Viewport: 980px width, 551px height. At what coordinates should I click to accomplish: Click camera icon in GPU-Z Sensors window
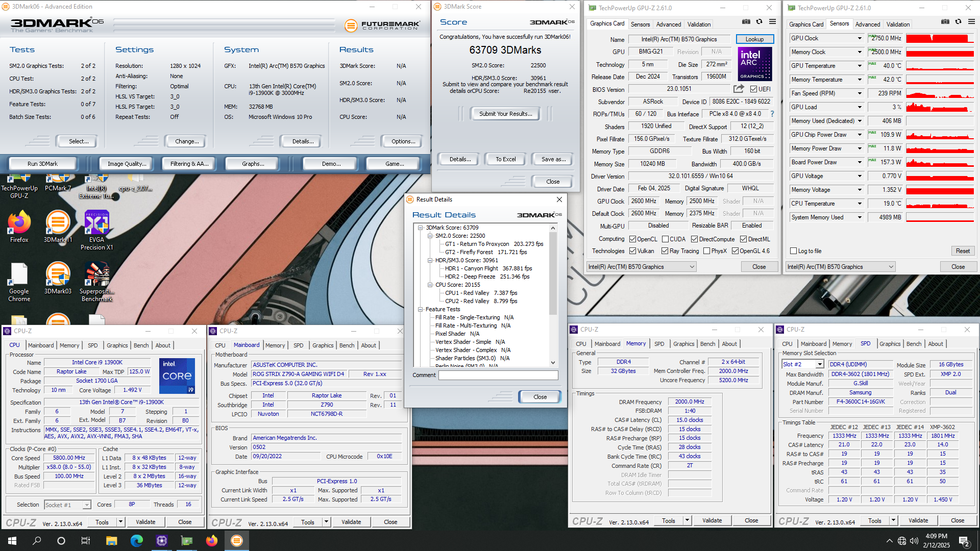945,22
